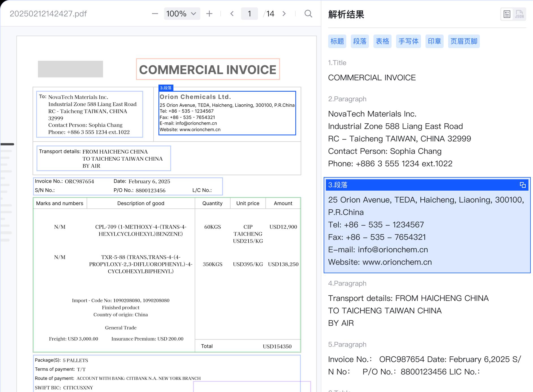Image resolution: width=533 pixels, height=392 pixels.
Task: Toggle the 段落 filter tag
Action: click(x=360, y=41)
